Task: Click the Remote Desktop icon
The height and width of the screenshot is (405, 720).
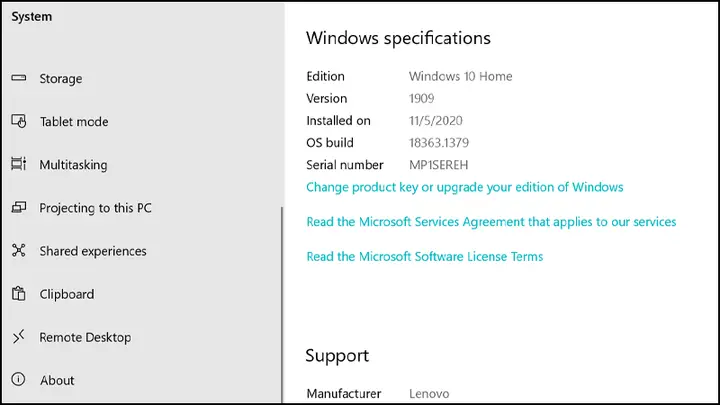Action: coord(19,337)
